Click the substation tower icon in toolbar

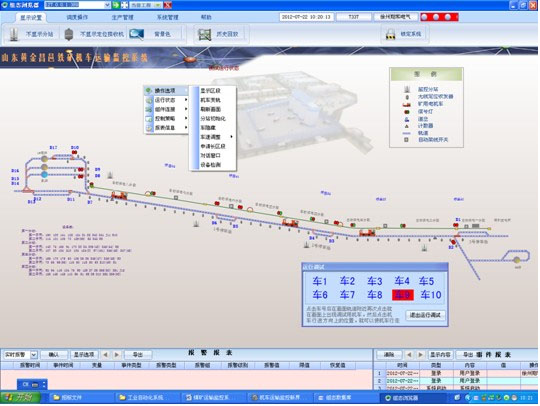click(x=14, y=34)
